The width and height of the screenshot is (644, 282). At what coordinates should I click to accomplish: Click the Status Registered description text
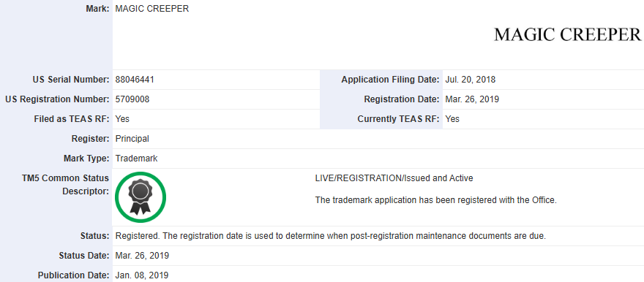tap(331, 236)
